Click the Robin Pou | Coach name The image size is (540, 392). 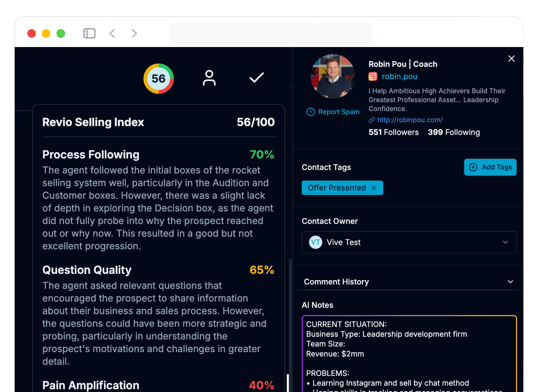coord(403,64)
